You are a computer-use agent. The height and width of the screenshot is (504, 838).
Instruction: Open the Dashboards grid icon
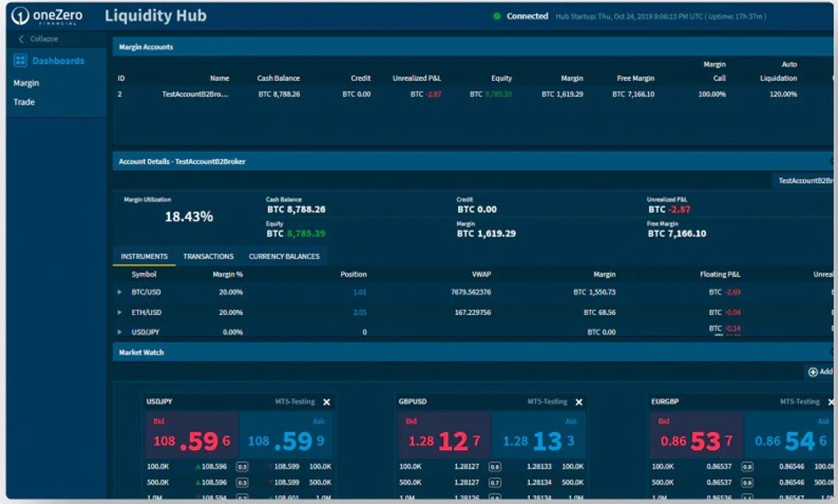[20, 60]
